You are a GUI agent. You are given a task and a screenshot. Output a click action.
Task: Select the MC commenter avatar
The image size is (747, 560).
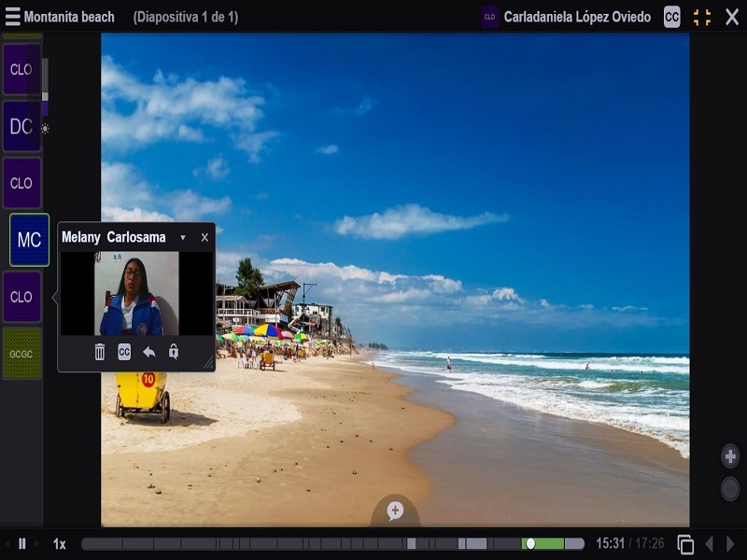tap(29, 240)
